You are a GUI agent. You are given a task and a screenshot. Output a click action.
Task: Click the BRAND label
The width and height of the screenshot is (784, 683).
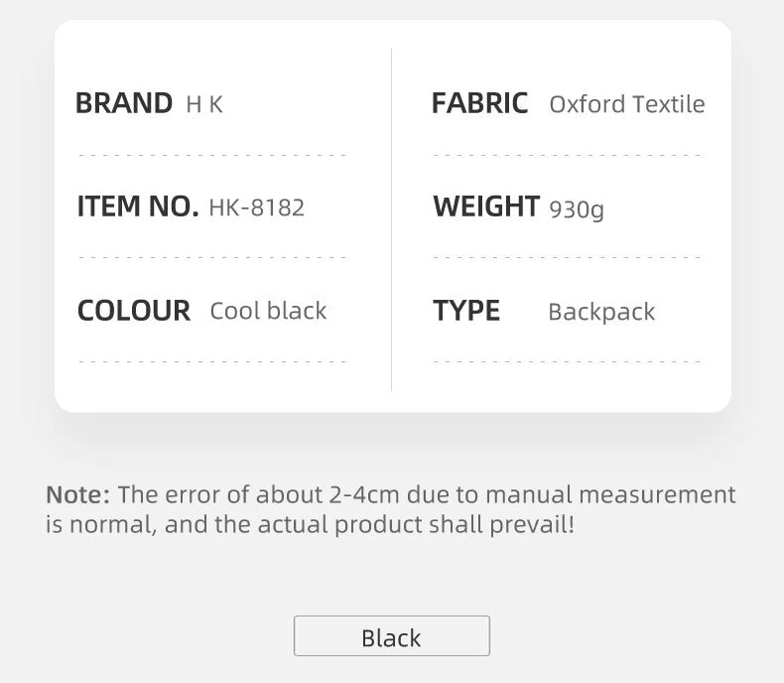click(123, 103)
